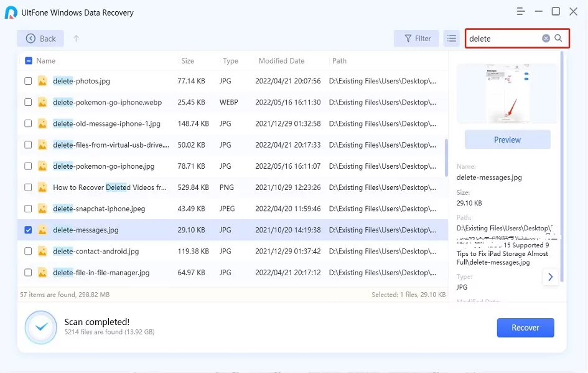Sort files by Size column header

(187, 61)
